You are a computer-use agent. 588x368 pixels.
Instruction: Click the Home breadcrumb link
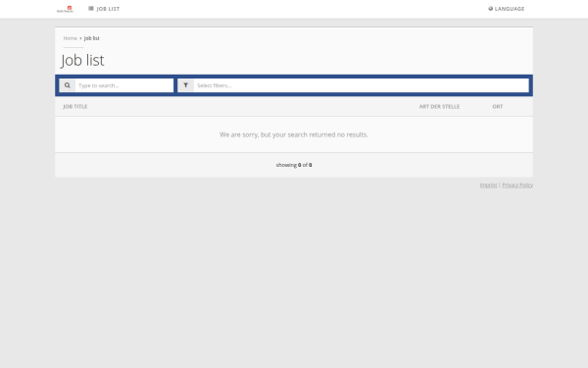click(71, 38)
